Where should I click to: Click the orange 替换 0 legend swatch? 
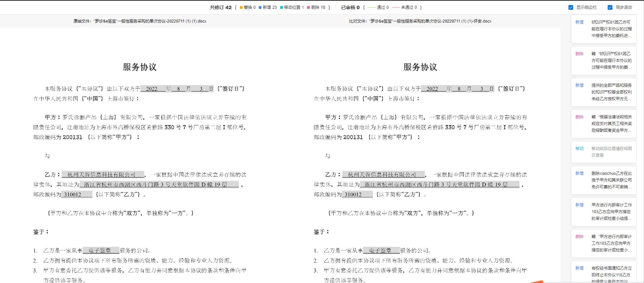[241, 8]
